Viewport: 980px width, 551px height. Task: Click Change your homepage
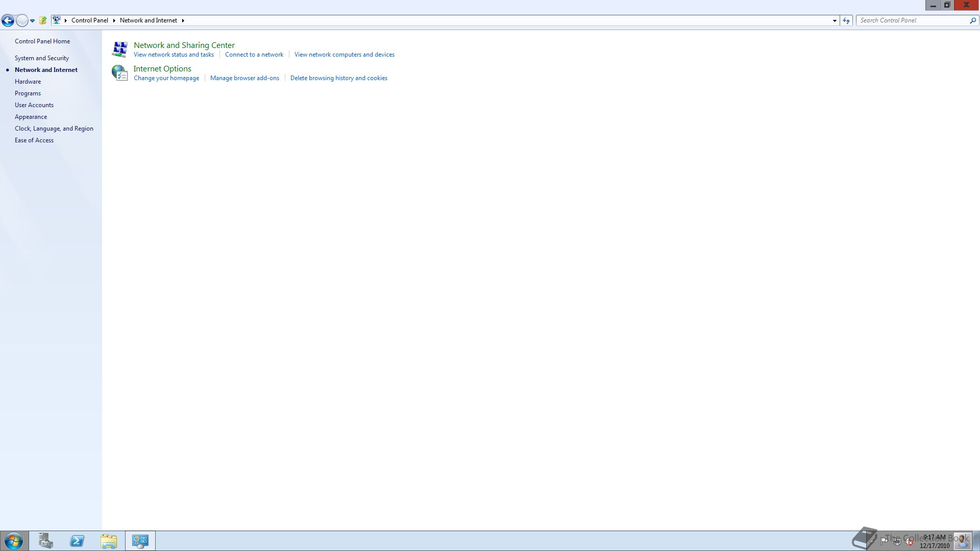tap(166, 78)
